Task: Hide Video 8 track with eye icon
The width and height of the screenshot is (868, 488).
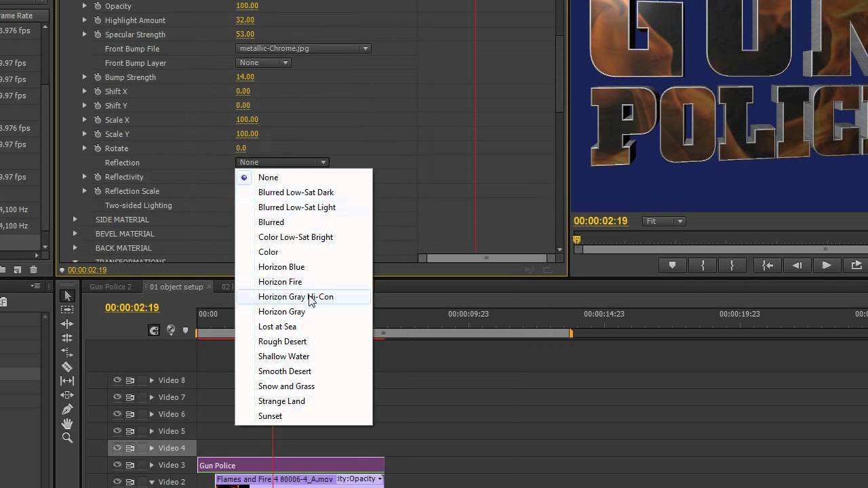Action: point(117,380)
